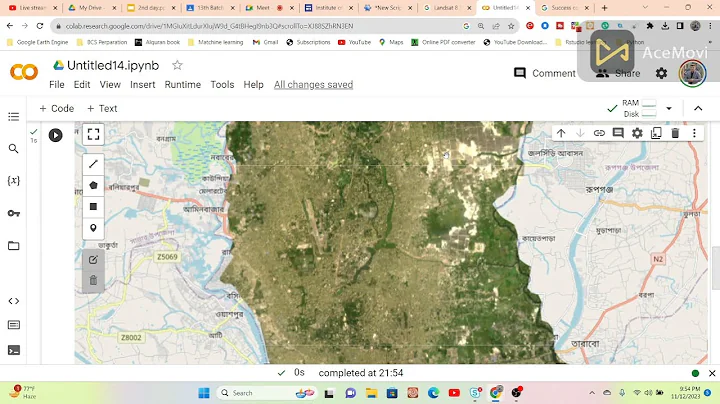This screenshot has width=720, height=404.
Task: Open find and replace in sidebar
Action: click(14, 148)
